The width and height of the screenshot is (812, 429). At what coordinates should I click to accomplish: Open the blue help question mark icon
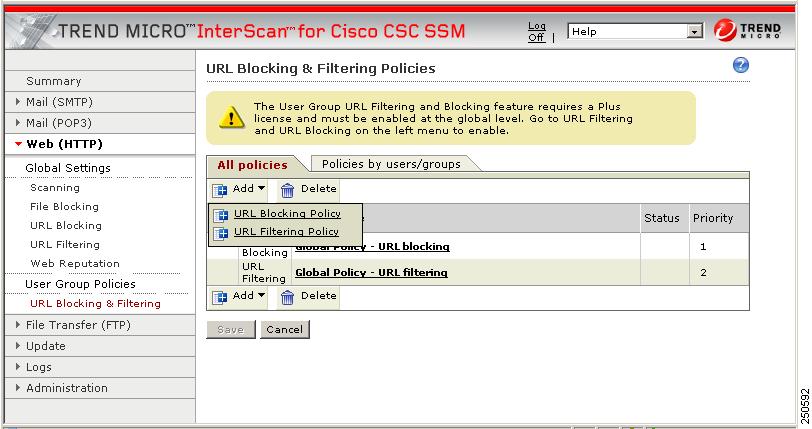pos(741,65)
